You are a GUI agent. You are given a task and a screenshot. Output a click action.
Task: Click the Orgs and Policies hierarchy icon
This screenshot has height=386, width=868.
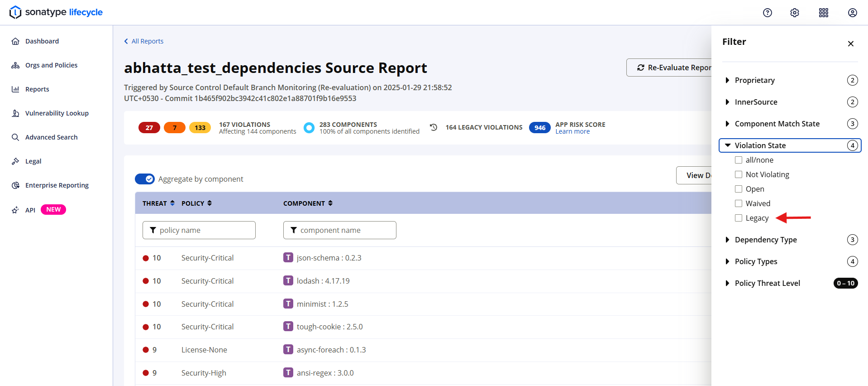pos(15,65)
